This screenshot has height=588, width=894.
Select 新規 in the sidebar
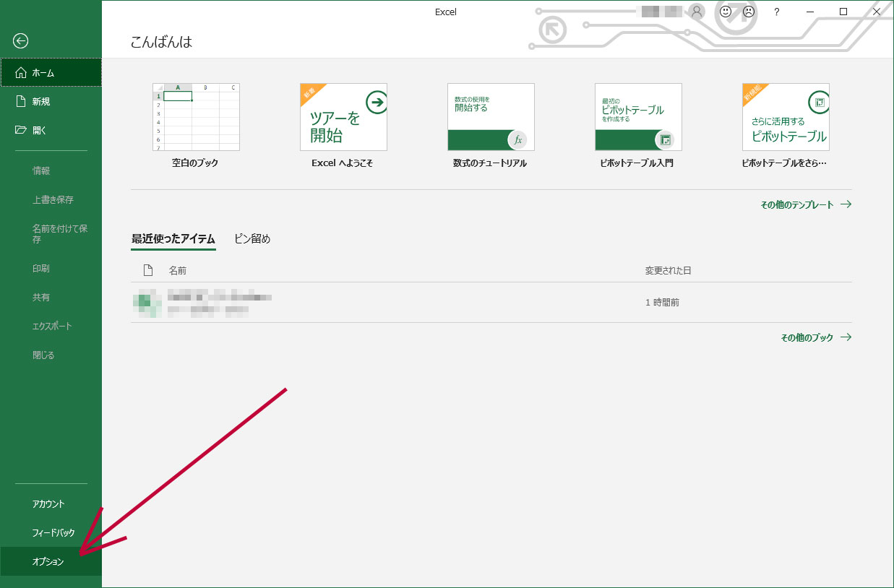pyautogui.click(x=51, y=101)
